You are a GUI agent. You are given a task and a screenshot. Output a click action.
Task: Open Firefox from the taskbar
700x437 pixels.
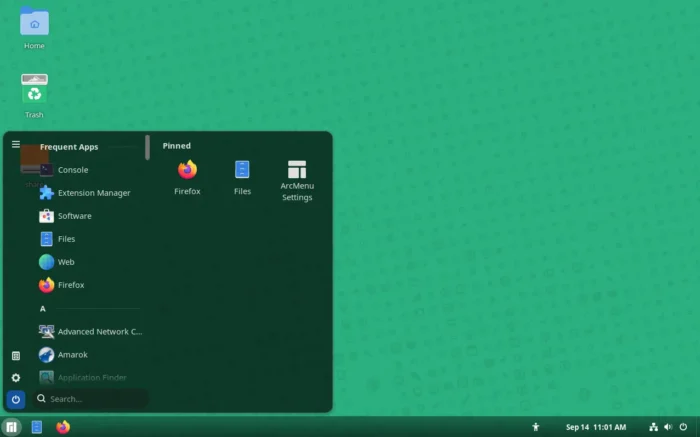pyautogui.click(x=63, y=427)
